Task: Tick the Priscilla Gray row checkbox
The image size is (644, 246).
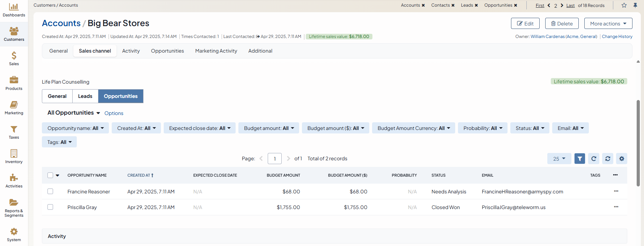Action: point(50,207)
